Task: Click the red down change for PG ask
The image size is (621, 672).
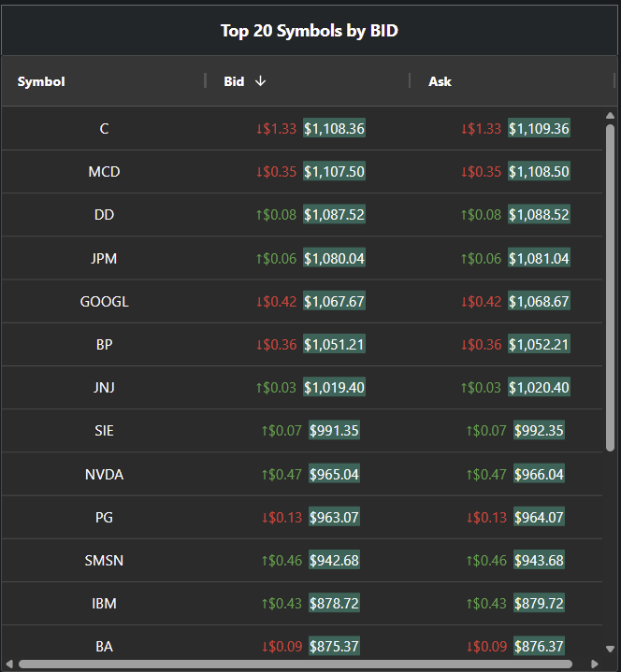Action: click(x=486, y=517)
